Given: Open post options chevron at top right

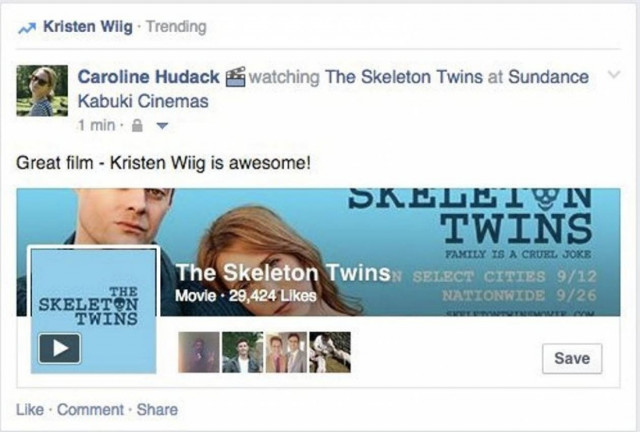Looking at the screenshot, I should [x=614, y=74].
